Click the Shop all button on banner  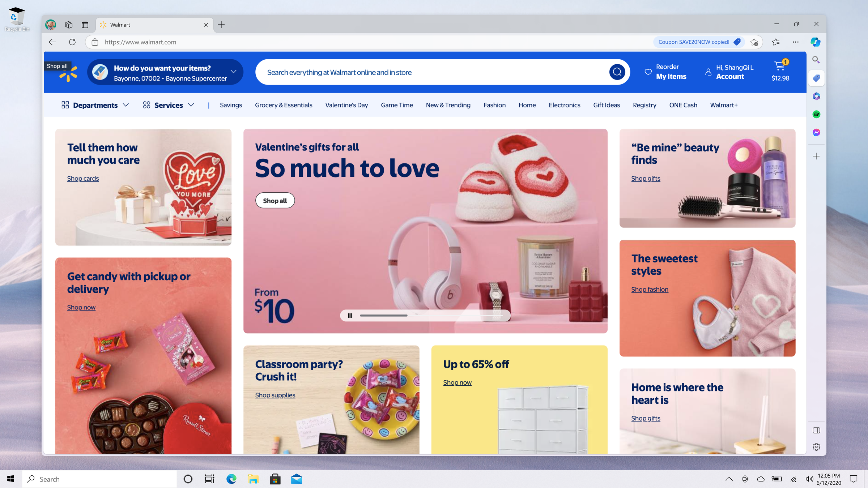[275, 201]
